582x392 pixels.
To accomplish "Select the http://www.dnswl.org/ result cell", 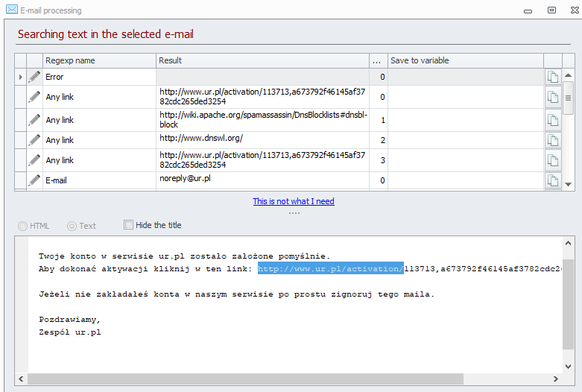I will click(x=262, y=140).
